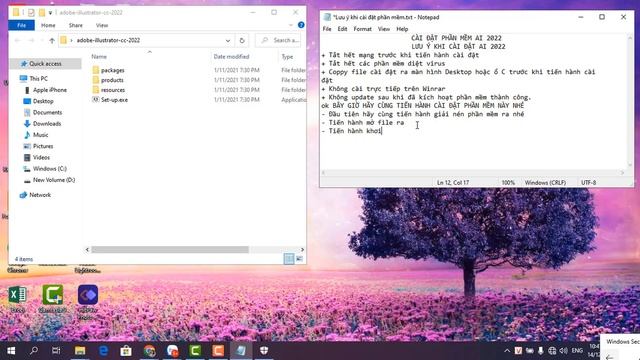
Task: Switch to Notepad taskbar icon
Action: [x=241, y=351]
